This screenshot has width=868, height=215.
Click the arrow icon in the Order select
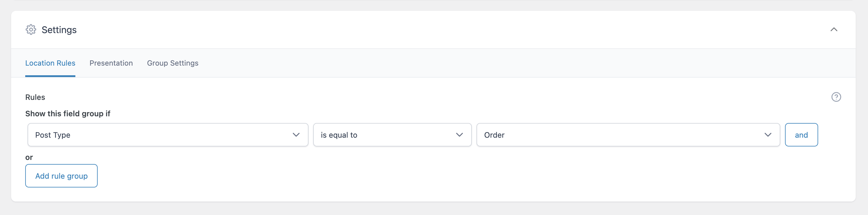pos(768,134)
